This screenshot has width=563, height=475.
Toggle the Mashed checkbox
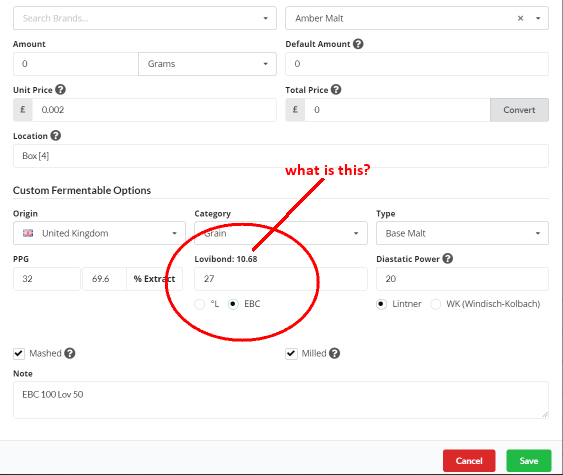pyautogui.click(x=19, y=354)
